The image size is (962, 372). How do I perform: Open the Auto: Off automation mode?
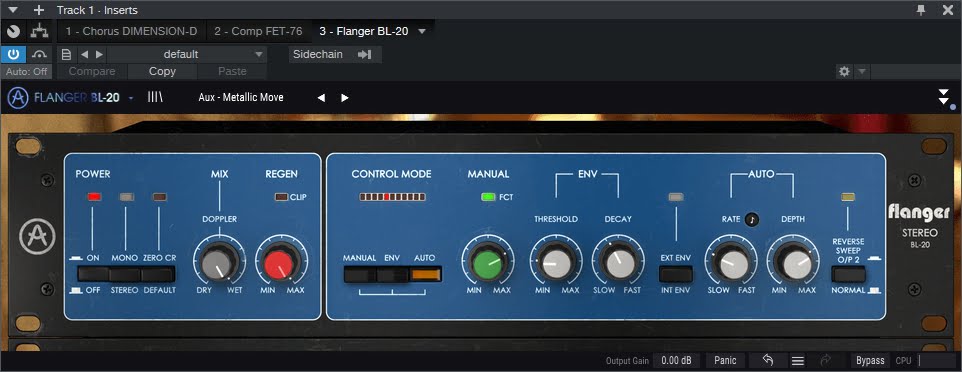26,71
